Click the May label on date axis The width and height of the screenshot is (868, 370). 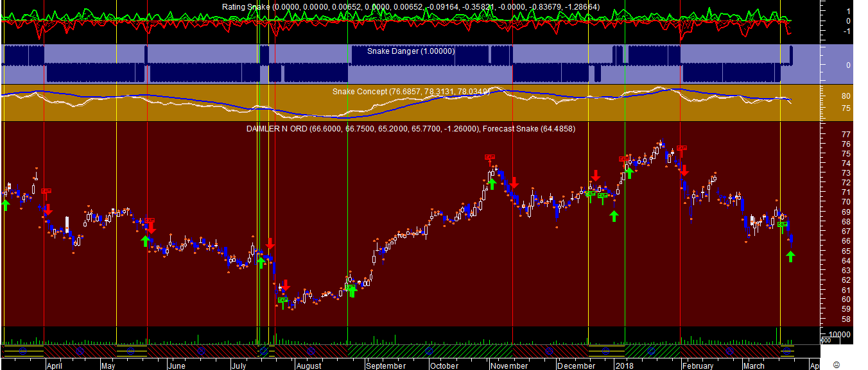click(108, 366)
